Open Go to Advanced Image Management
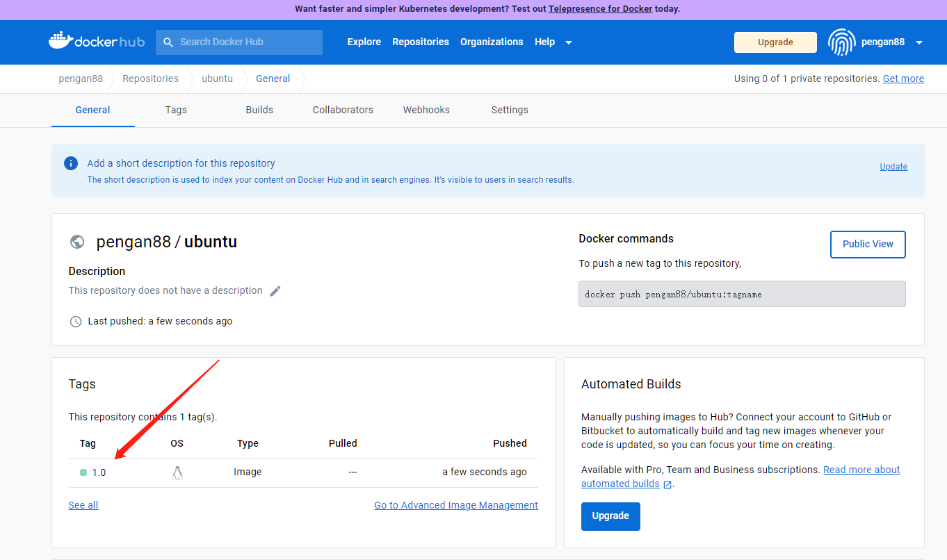 pyautogui.click(x=456, y=505)
